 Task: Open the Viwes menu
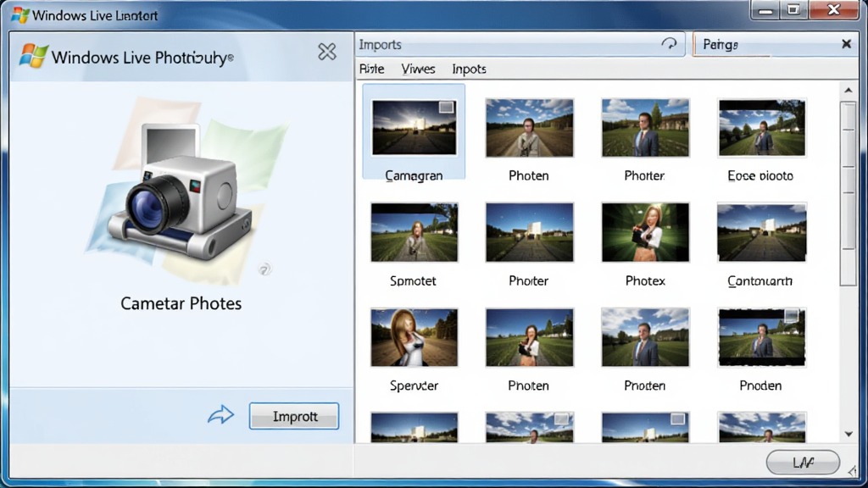[418, 69]
